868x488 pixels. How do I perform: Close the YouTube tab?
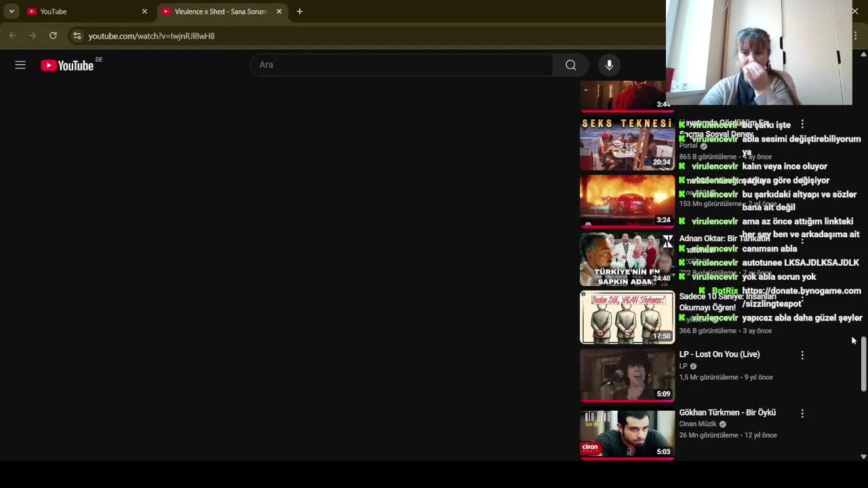pyautogui.click(x=144, y=12)
